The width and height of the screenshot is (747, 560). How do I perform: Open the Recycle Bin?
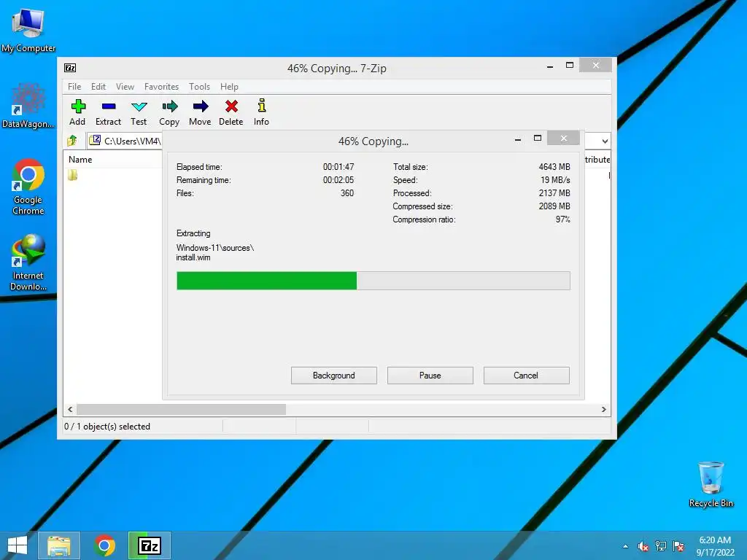point(711,484)
